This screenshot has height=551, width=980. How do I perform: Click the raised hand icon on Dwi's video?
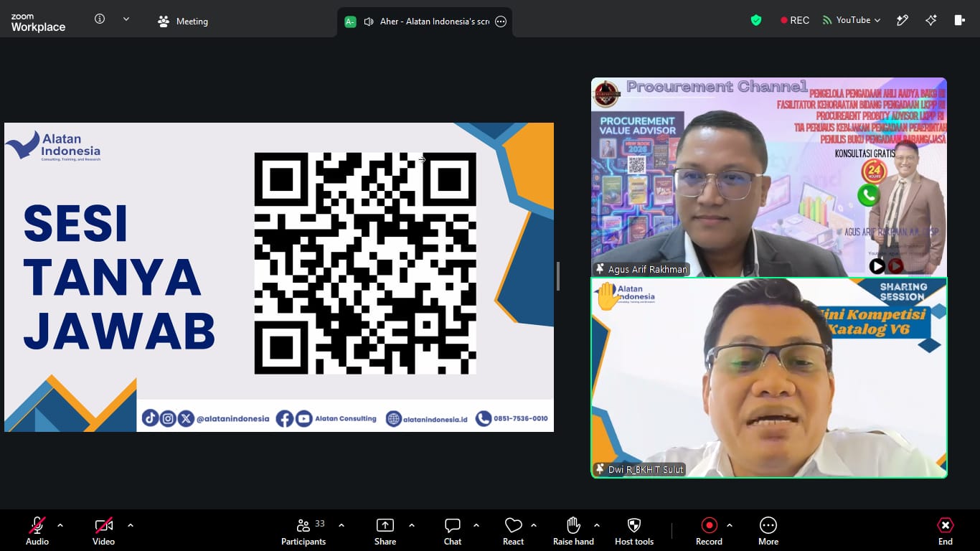[x=608, y=296]
